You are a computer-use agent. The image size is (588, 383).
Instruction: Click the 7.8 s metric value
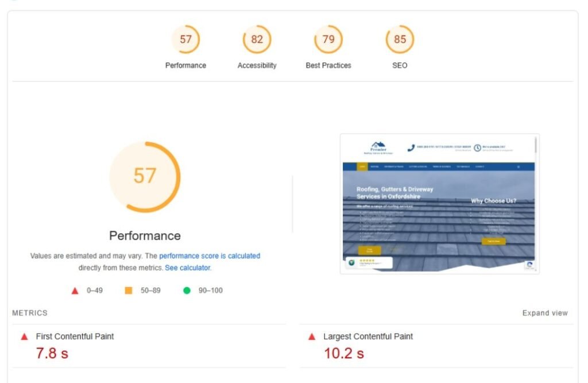click(52, 354)
